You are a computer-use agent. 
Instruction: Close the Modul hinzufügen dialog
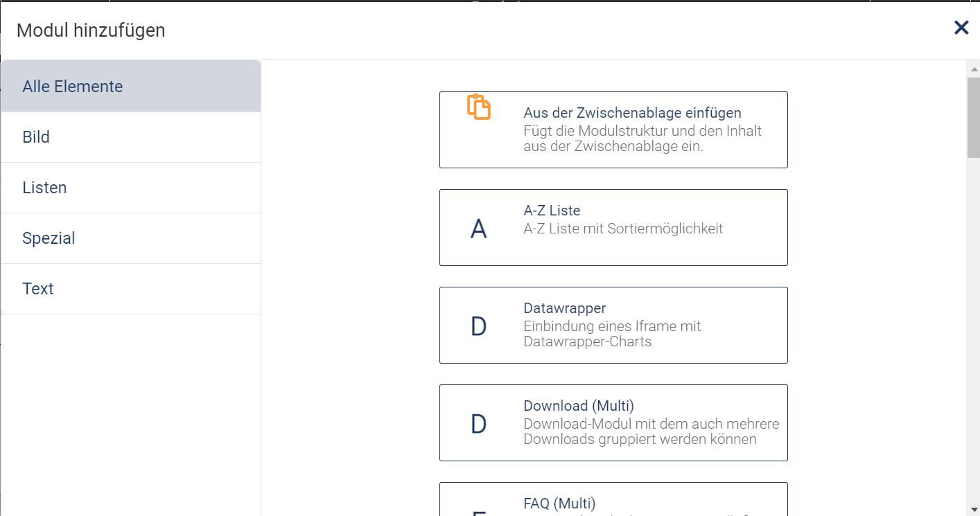[x=961, y=28]
